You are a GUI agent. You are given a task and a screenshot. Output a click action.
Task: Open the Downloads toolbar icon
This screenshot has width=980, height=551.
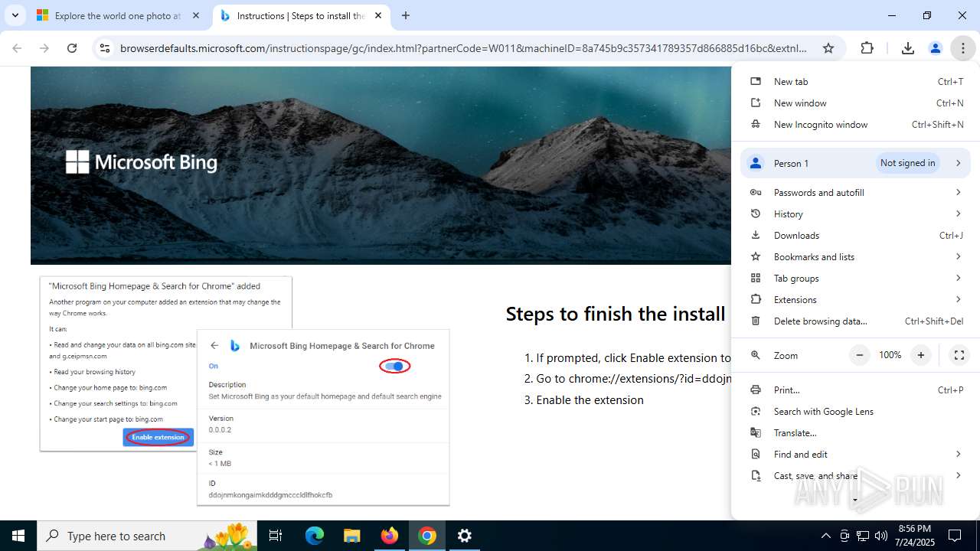tap(908, 48)
